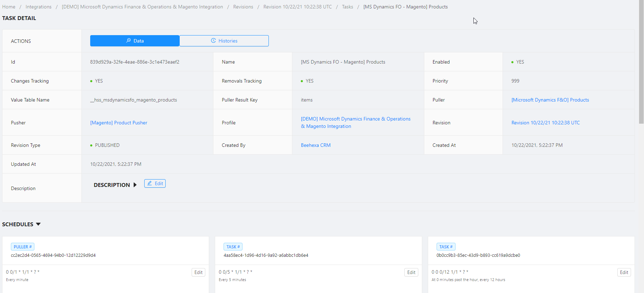Open Tasks breadcrumb
The height and width of the screenshot is (293, 644).
348,7
